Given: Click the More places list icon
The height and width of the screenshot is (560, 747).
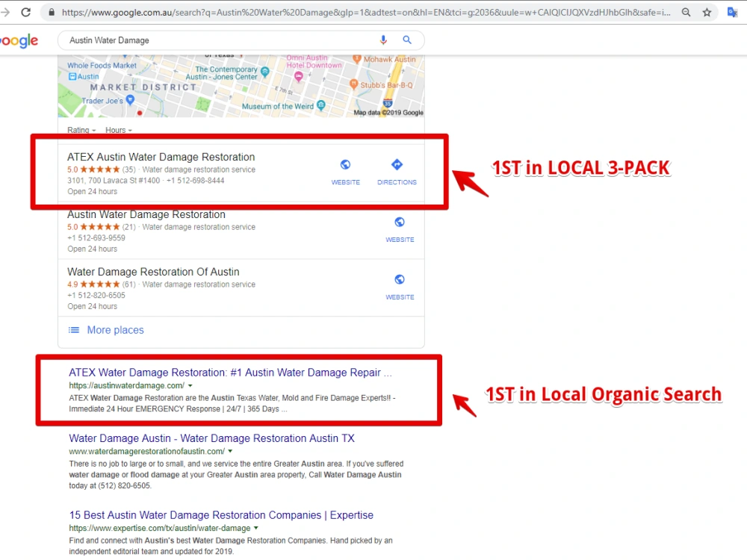Looking at the screenshot, I should point(74,330).
